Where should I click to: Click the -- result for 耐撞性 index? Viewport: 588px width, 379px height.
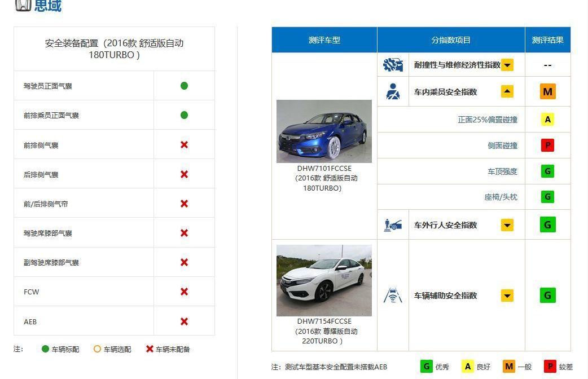tap(547, 65)
